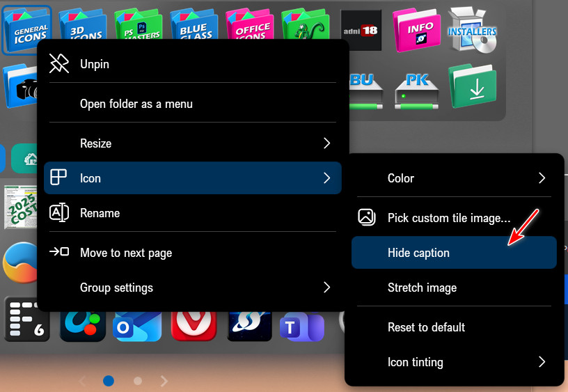The height and width of the screenshot is (392, 568).
Task: Open the GENERAL ICONS folder tile
Action: (27, 31)
